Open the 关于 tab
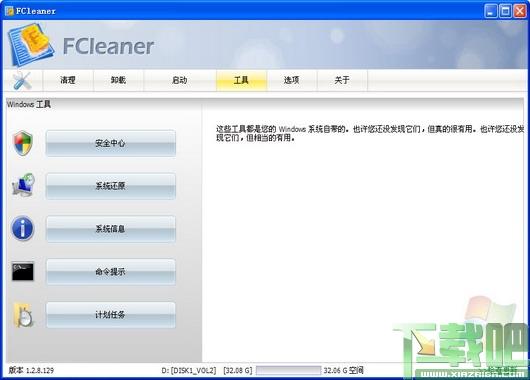The image size is (530, 380). (342, 80)
